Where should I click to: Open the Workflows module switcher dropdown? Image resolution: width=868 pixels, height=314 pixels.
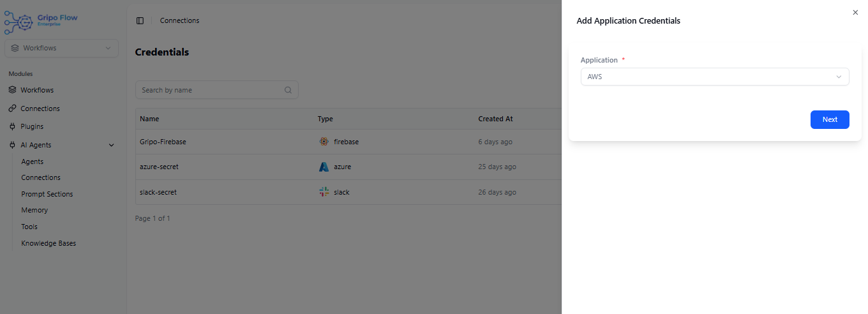61,48
